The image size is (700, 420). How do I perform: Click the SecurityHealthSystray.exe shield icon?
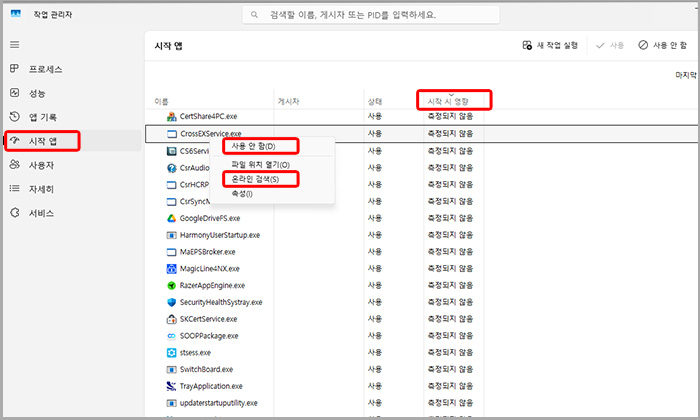point(171,302)
